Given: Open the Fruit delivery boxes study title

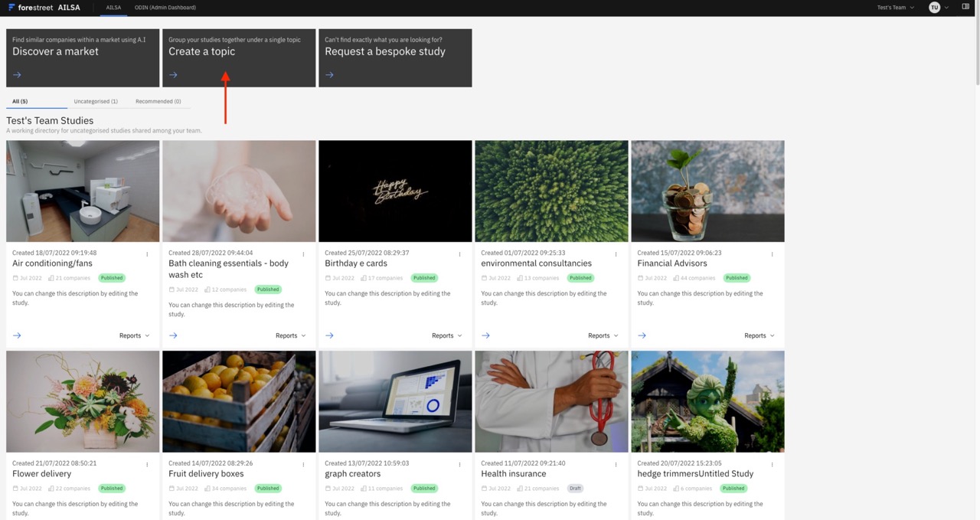Looking at the screenshot, I should click(206, 474).
